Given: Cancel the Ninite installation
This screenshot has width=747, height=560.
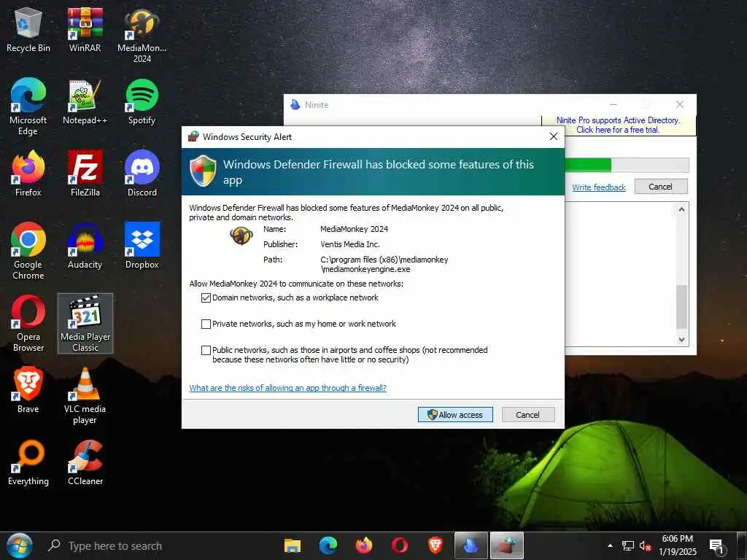Looking at the screenshot, I should click(x=661, y=187).
